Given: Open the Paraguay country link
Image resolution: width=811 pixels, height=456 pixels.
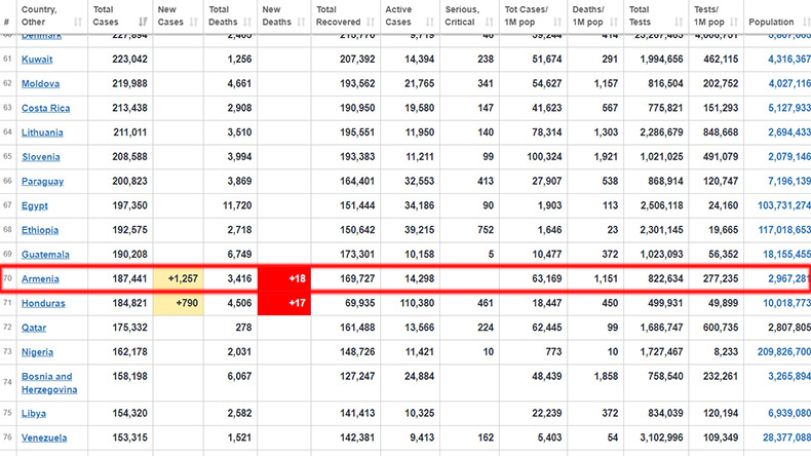Looking at the screenshot, I should click(42, 181).
